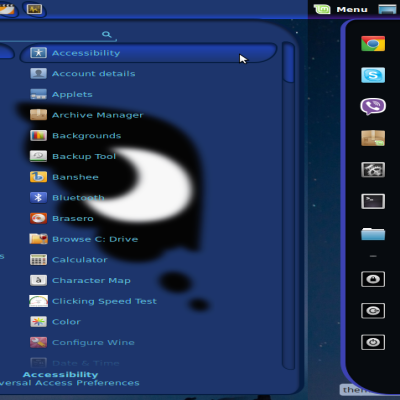Viewport: 400px width, 400px height.
Task: Click the Character Map label
Action: [x=91, y=281]
